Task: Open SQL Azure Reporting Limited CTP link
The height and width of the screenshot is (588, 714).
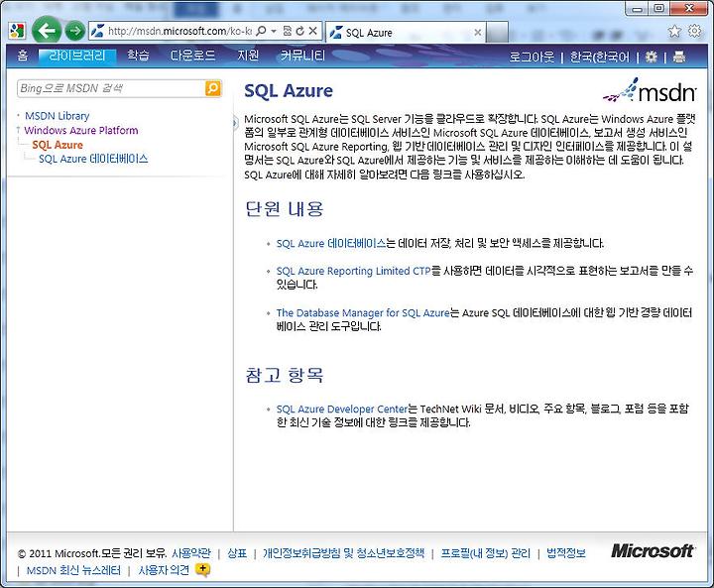Action: tap(353, 271)
